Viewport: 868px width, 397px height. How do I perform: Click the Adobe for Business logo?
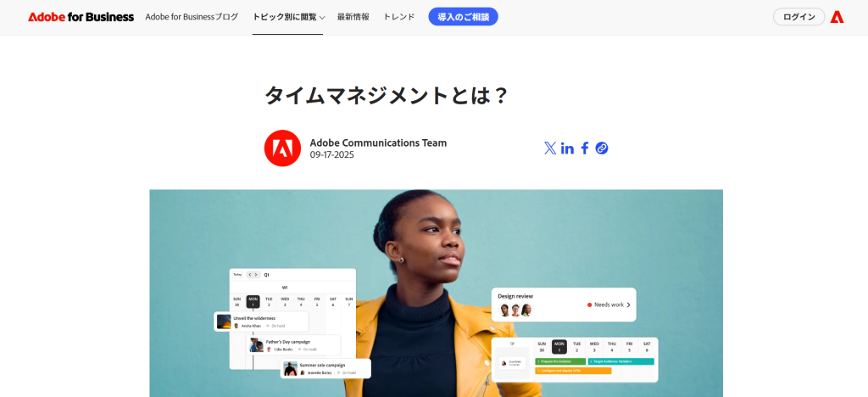click(x=81, y=17)
